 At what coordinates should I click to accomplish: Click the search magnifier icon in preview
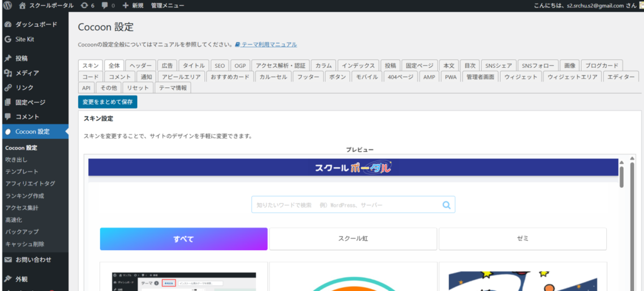(447, 205)
